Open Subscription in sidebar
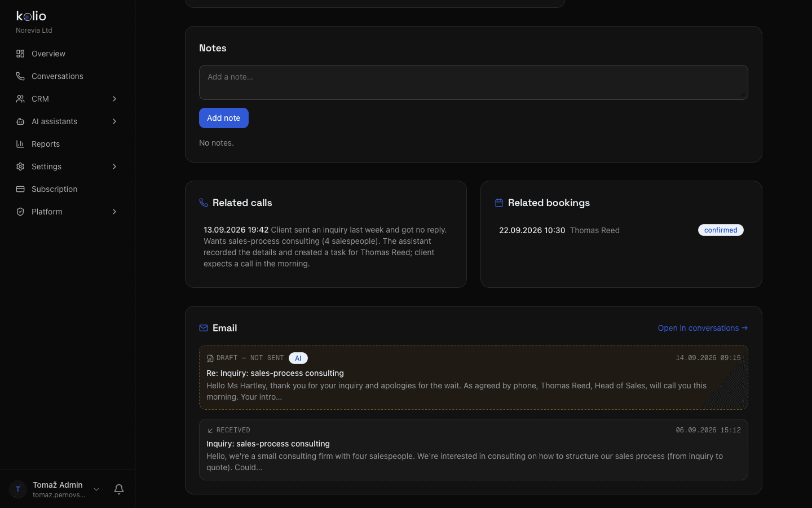This screenshot has height=508, width=812. [x=67, y=189]
